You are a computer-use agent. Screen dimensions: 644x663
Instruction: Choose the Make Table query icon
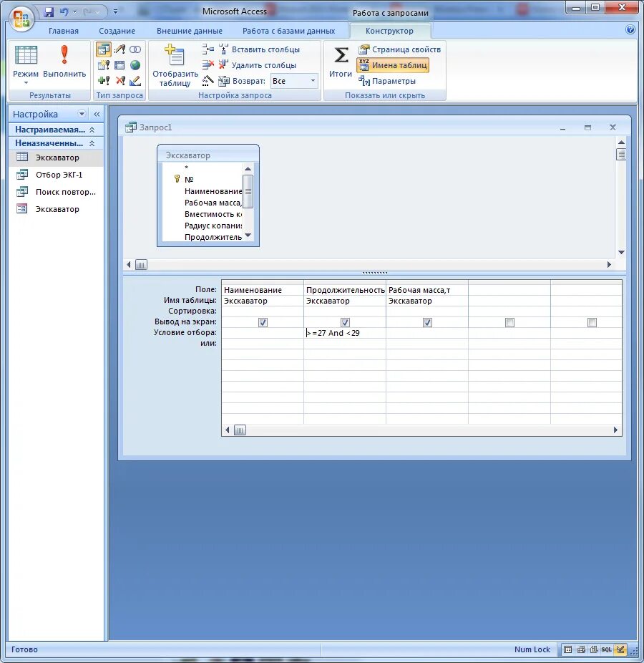pos(104,65)
